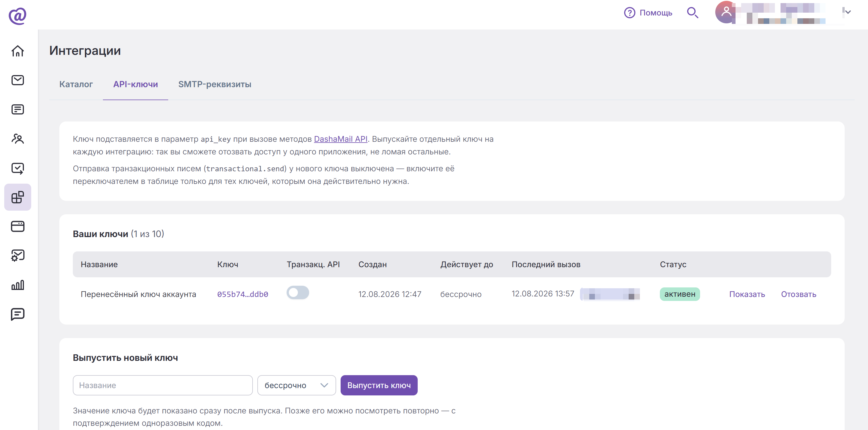Click the Транзакц. API column header
The height and width of the screenshot is (430, 868).
(313, 265)
